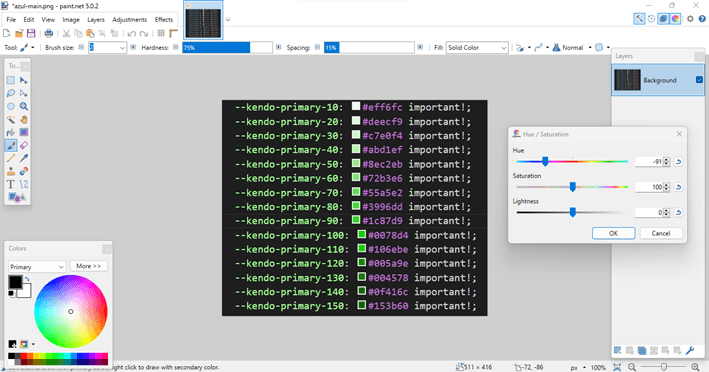709x372 pixels.
Task: Select the Rectangle Select tool
Action: coord(11,80)
